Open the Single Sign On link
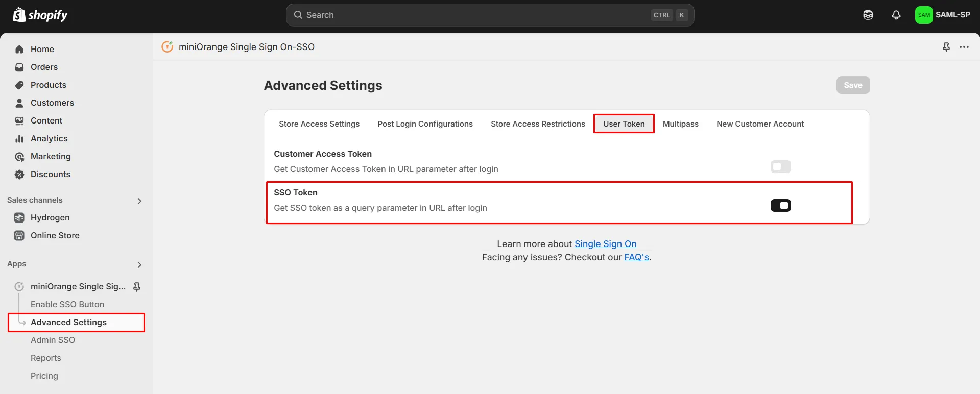The image size is (980, 394). pyautogui.click(x=606, y=244)
